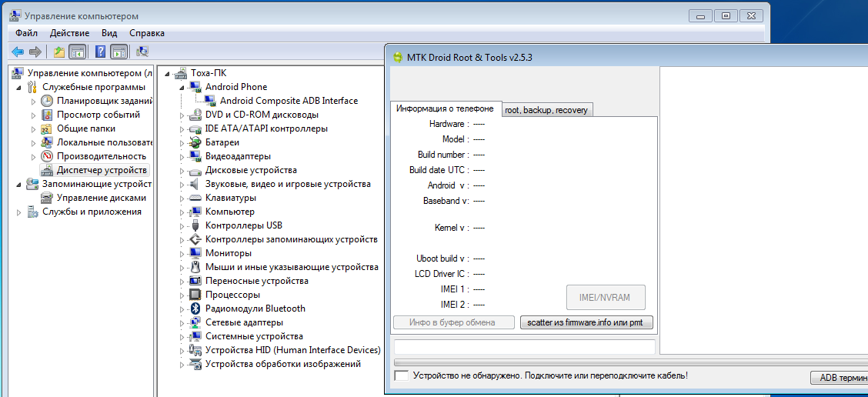Screen dimensions: 868x397
Task: Expand the Видеоадаптеры device category
Action: tap(182, 156)
